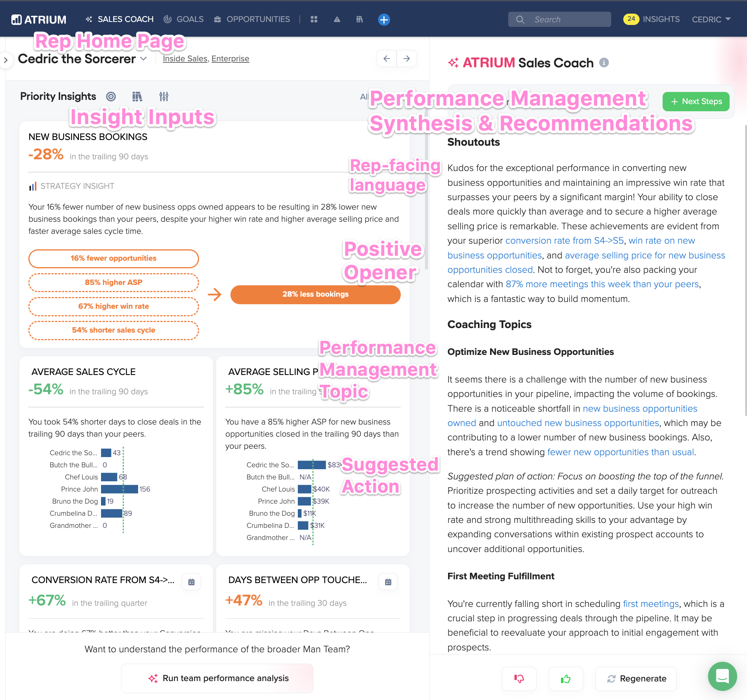Follow the Enterprise team link
The image size is (747, 700).
pyautogui.click(x=230, y=59)
